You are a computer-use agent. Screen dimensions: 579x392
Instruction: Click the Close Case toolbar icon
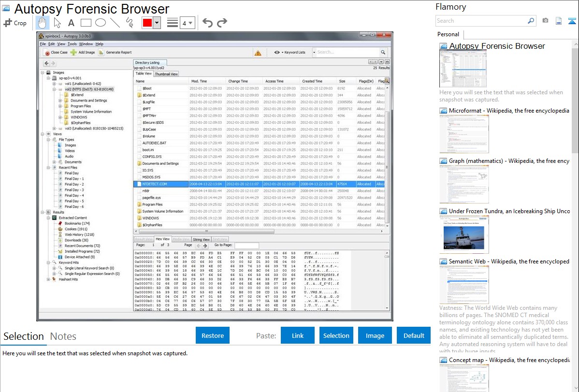(47, 53)
